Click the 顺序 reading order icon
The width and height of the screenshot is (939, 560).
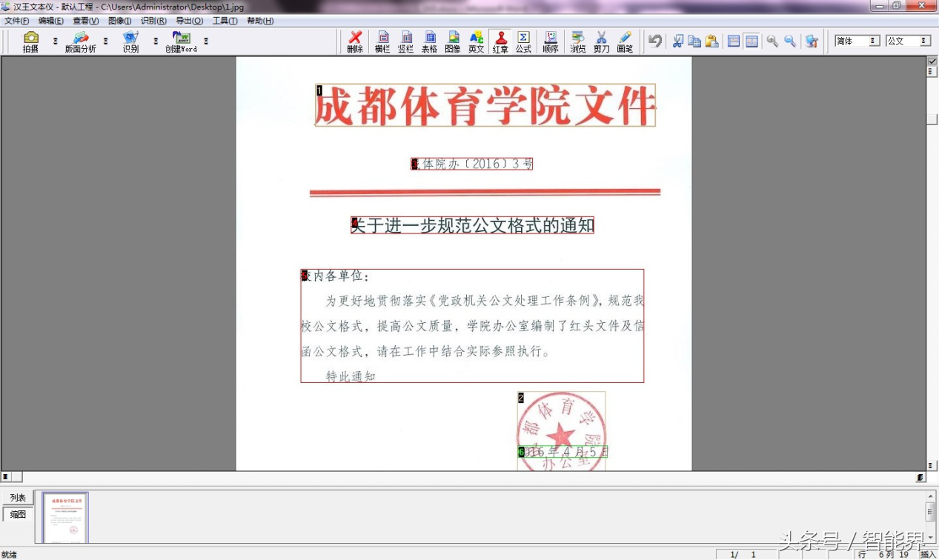coord(551,41)
